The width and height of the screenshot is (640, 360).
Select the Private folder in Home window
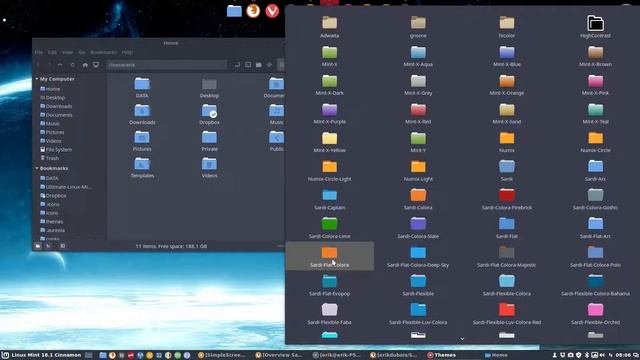(209, 141)
